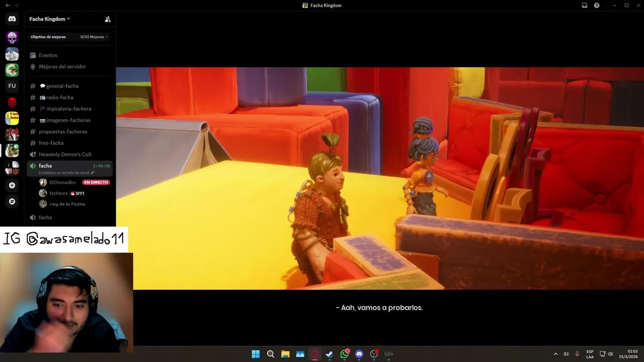The image size is (644, 362).
Task: Click the invite people icon beside Facha Kingdom
Action: [108, 19]
